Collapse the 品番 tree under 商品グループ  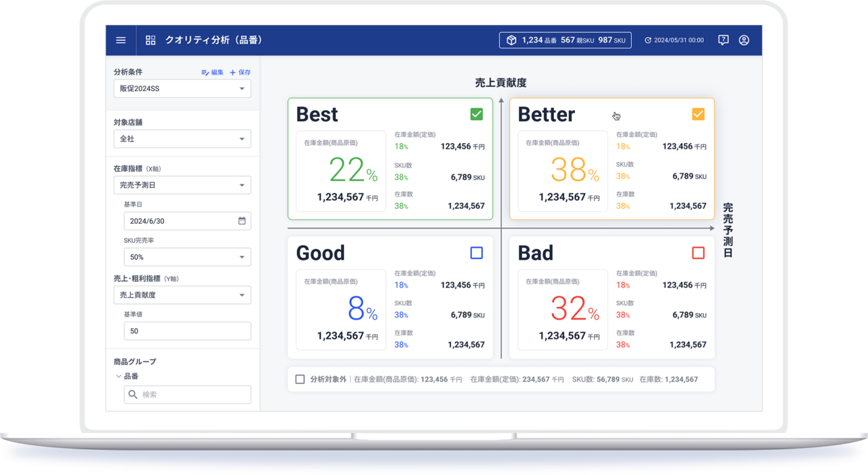tap(119, 375)
